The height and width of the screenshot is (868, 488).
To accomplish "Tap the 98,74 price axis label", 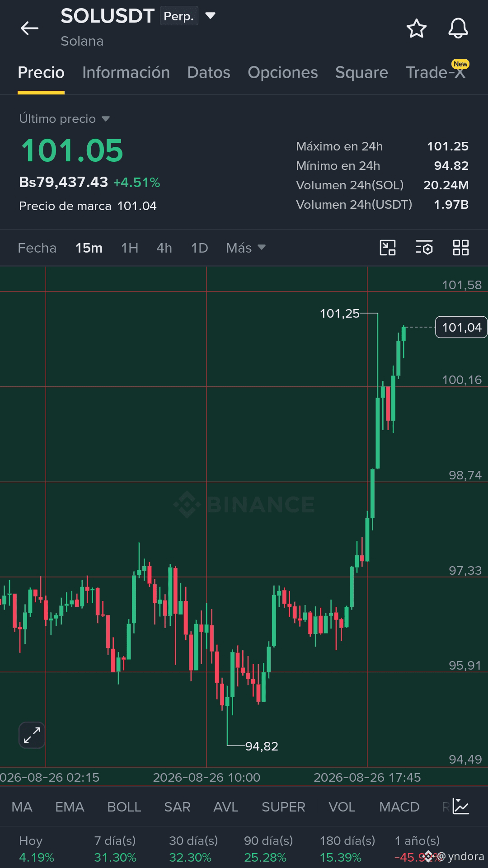I will tap(465, 475).
